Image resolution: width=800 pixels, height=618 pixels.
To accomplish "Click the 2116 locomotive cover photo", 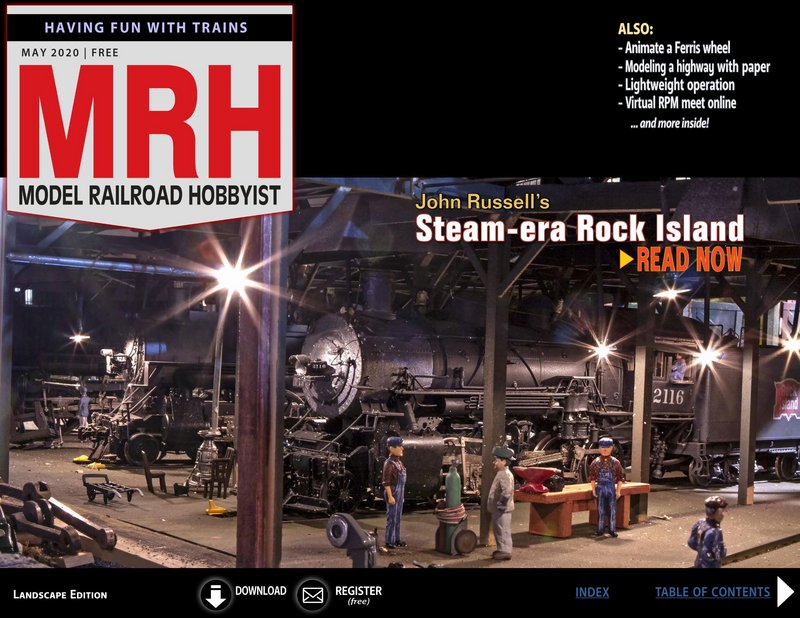I will pos(400,373).
